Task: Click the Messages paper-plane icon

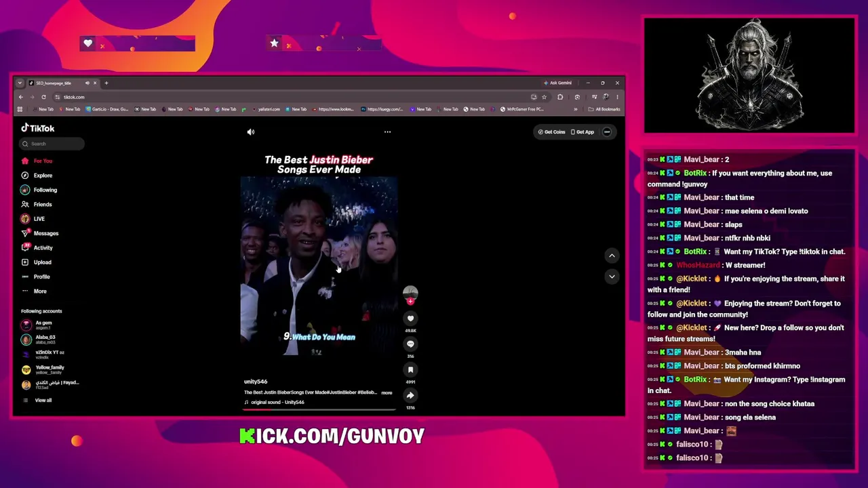Action: [x=25, y=233]
